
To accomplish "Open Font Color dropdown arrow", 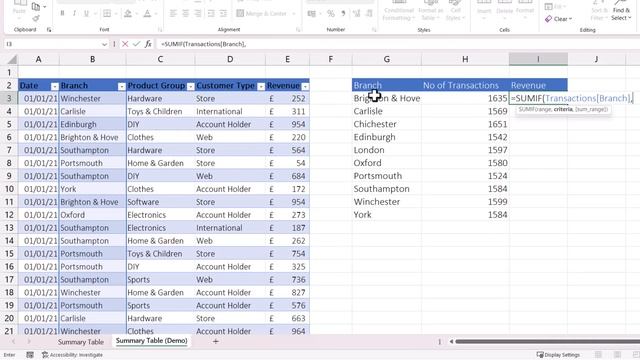I will click(x=156, y=14).
